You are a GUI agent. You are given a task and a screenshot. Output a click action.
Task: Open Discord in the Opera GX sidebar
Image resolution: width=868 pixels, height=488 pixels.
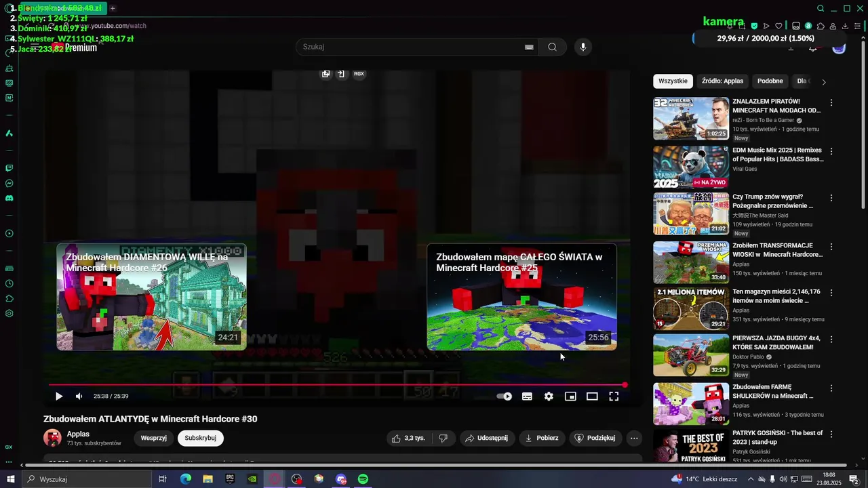(9, 199)
